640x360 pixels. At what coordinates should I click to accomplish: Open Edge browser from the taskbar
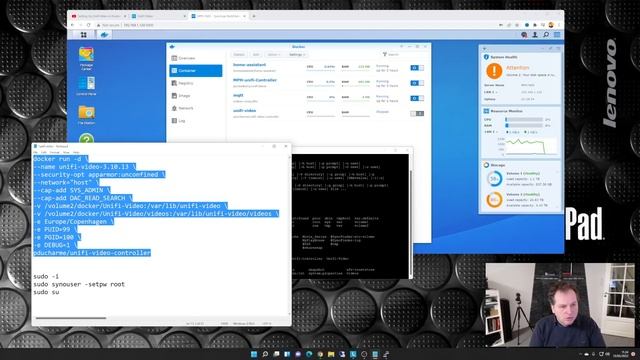tap(309, 354)
